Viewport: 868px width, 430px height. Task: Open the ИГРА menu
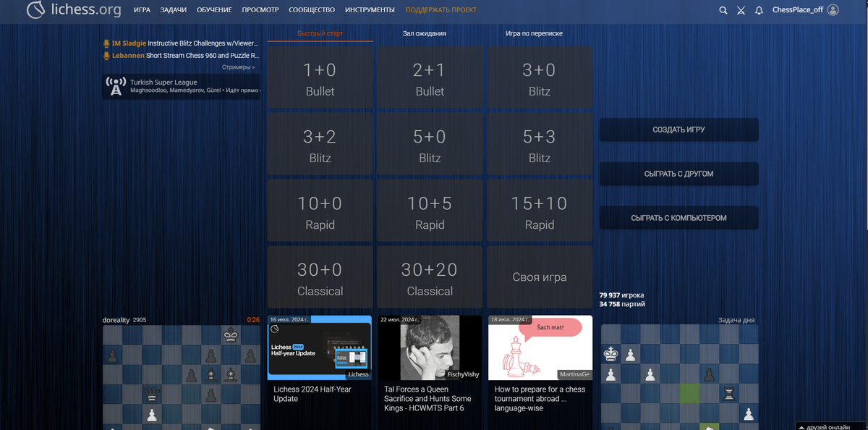[142, 10]
